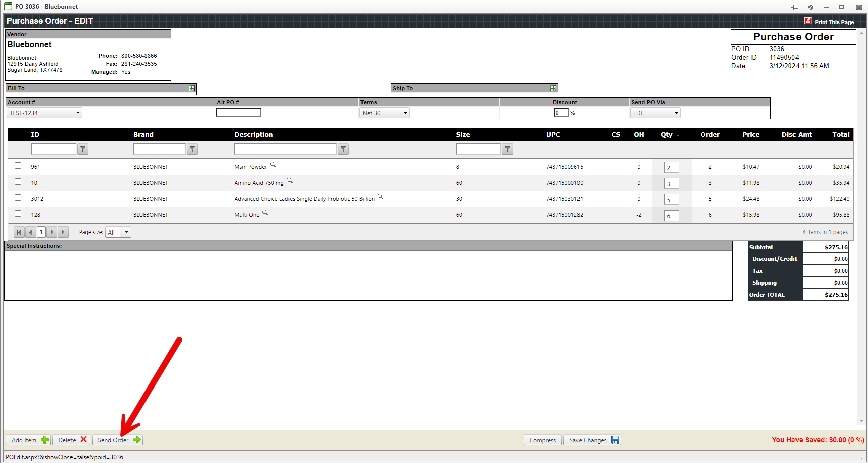
Task: Sort by the Size column header
Action: (x=463, y=135)
